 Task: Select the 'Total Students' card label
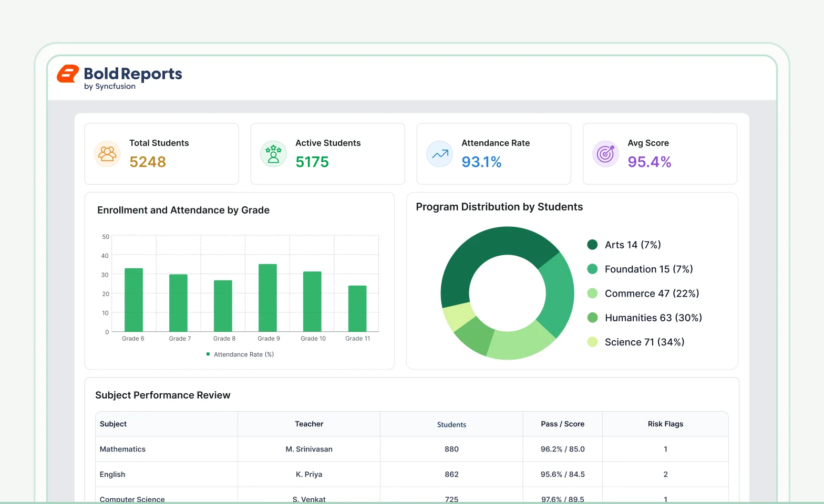(159, 143)
